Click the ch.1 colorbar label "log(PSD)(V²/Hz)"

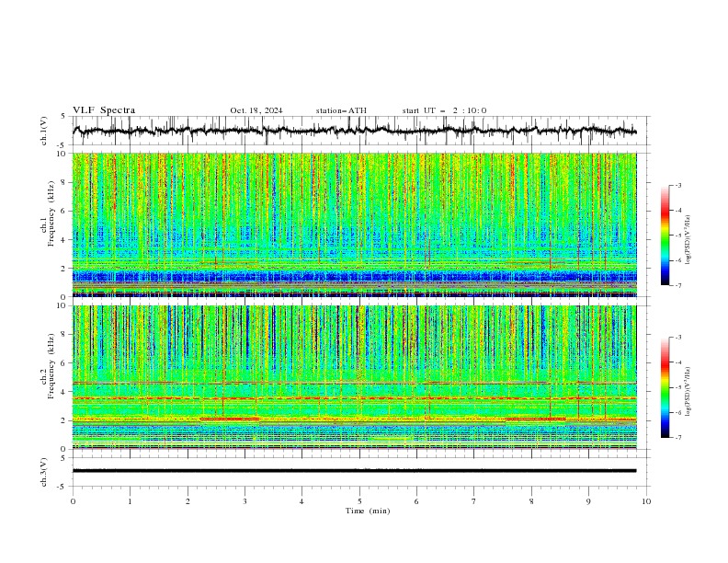(x=688, y=240)
